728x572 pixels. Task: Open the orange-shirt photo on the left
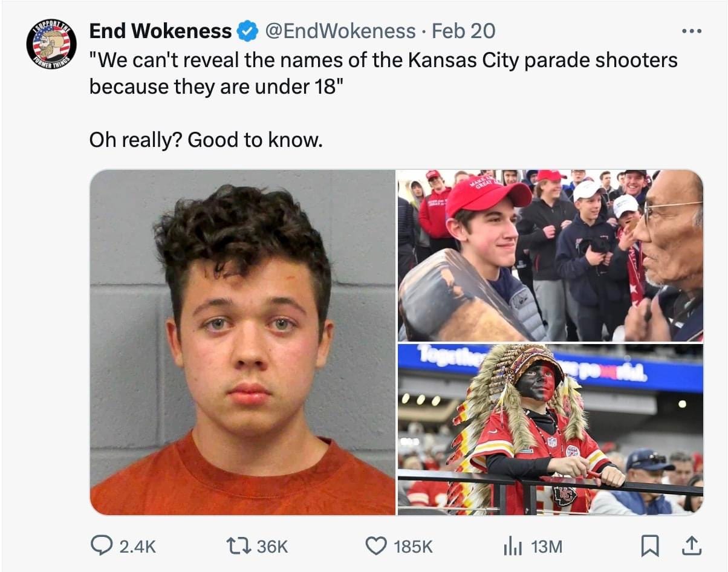(x=242, y=342)
